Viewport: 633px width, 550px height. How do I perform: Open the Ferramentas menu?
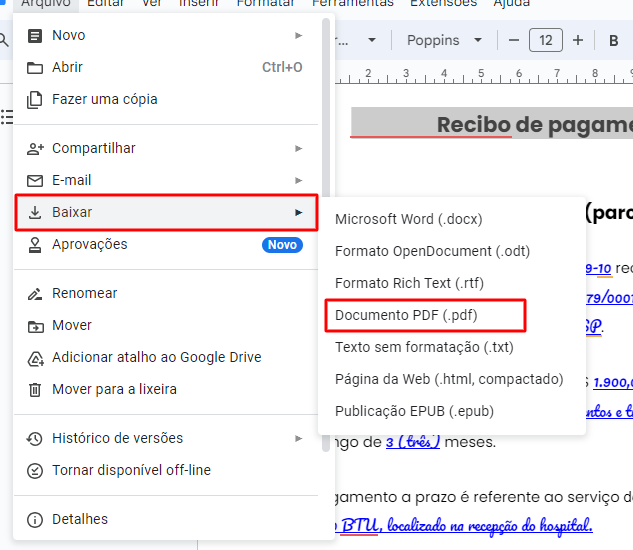tap(353, 4)
